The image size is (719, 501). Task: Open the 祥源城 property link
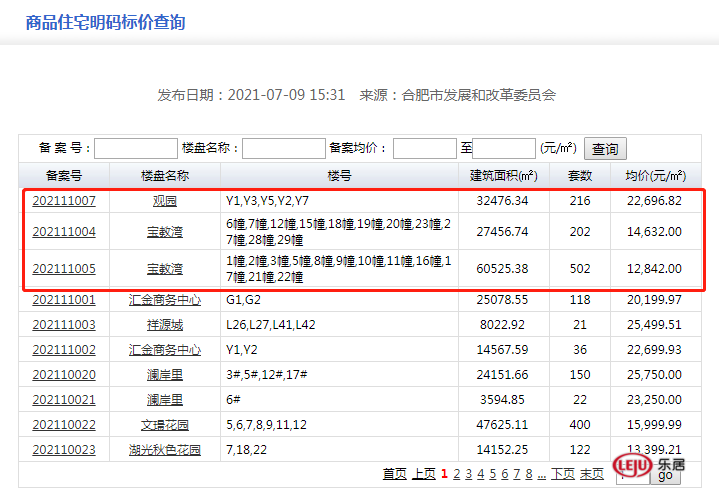pos(165,325)
